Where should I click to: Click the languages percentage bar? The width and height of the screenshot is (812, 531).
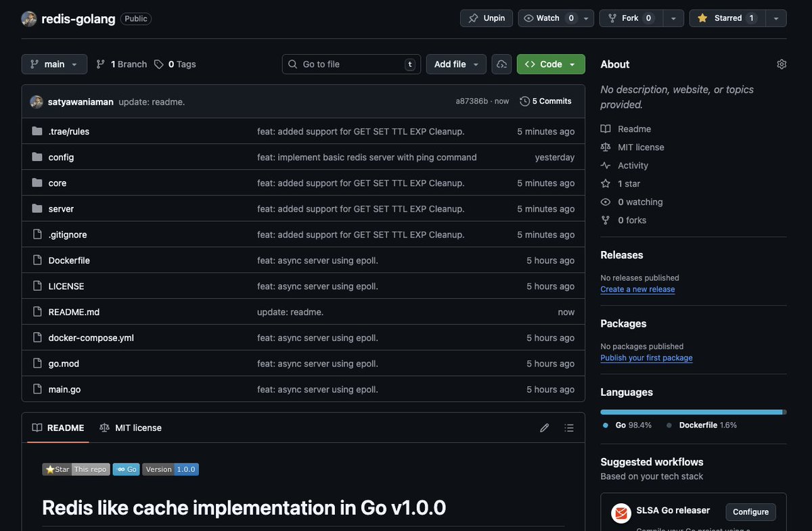coord(694,411)
